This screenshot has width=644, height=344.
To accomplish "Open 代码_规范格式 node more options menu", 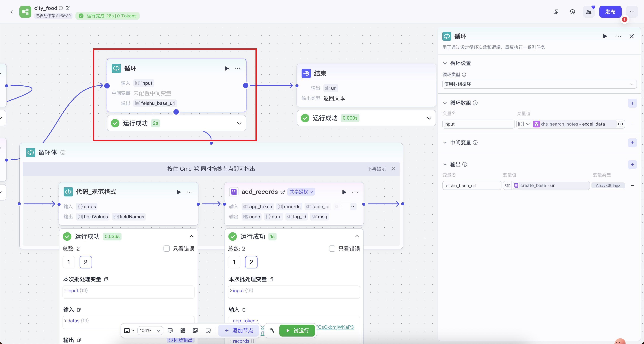I will pyautogui.click(x=190, y=192).
